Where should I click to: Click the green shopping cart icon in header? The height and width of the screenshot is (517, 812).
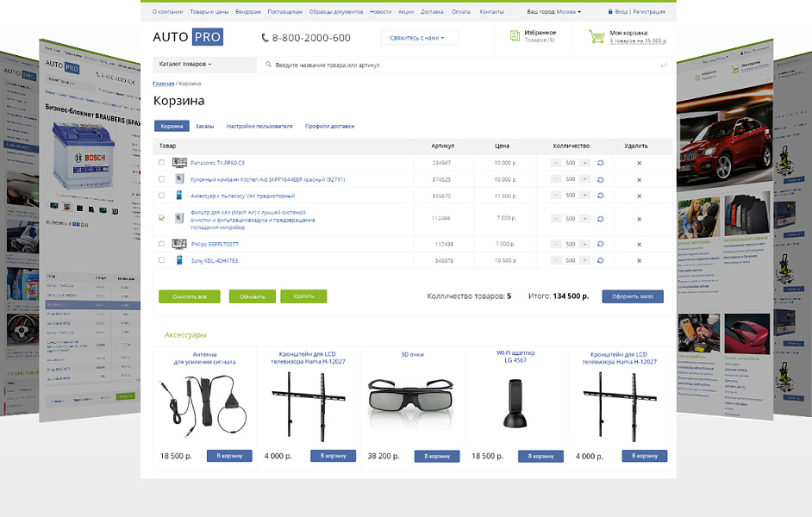click(x=597, y=37)
